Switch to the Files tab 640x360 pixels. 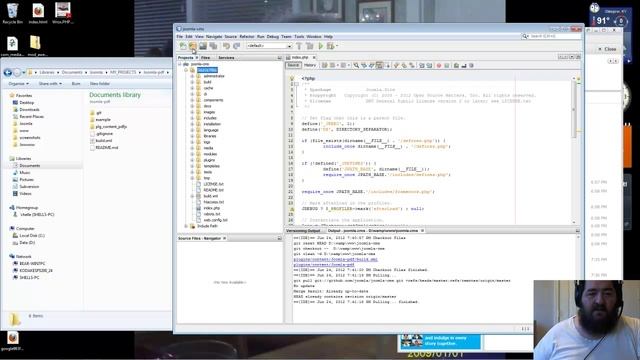[x=206, y=58]
